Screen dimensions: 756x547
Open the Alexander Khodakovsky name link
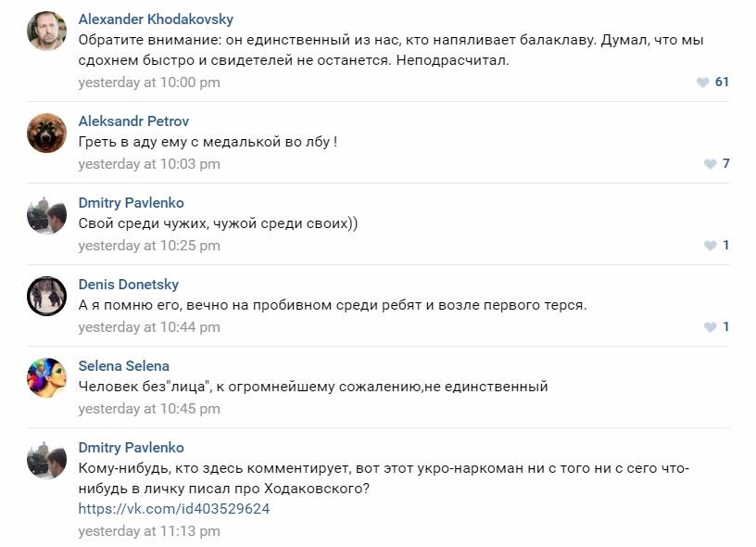click(156, 19)
